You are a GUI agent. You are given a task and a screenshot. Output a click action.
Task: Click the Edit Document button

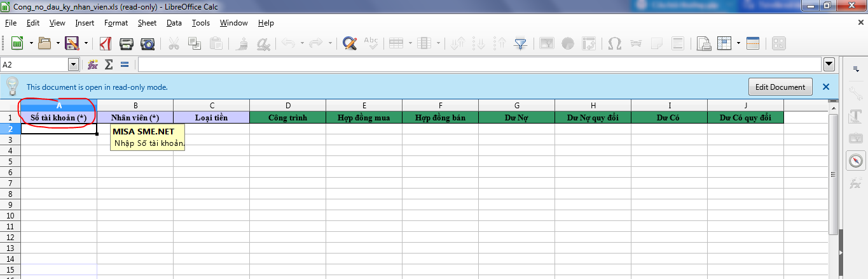[x=780, y=87]
